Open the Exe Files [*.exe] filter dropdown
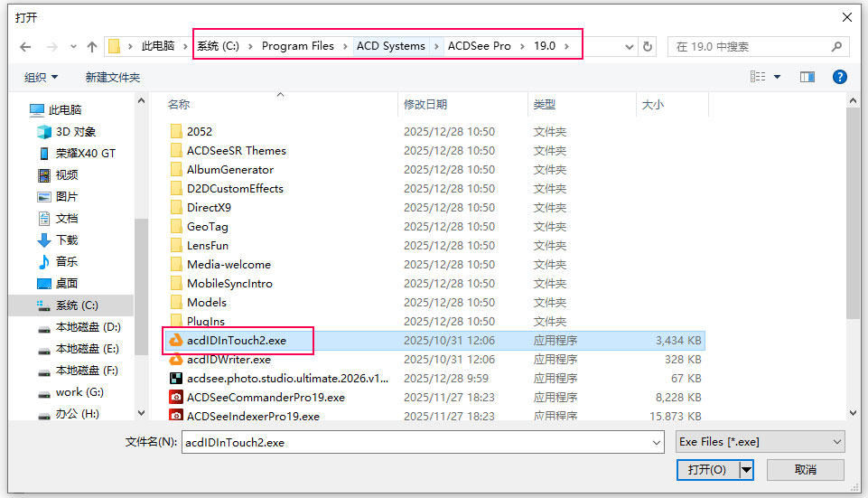Image resolution: width=868 pixels, height=498 pixels. pos(760,441)
